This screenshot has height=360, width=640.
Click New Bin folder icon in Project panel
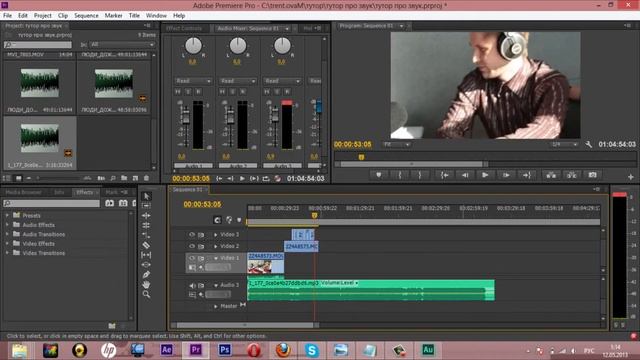(124, 178)
